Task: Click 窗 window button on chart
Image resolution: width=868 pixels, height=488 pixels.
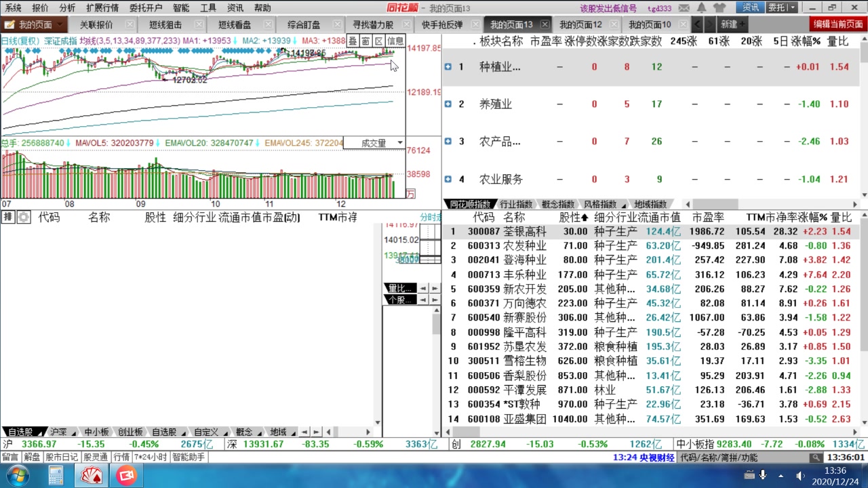Action: click(366, 41)
